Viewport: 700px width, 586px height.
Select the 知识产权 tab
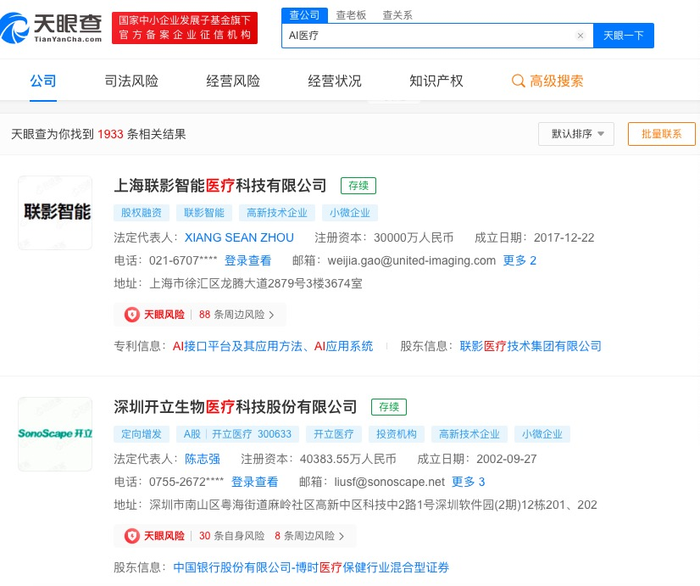pyautogui.click(x=436, y=81)
